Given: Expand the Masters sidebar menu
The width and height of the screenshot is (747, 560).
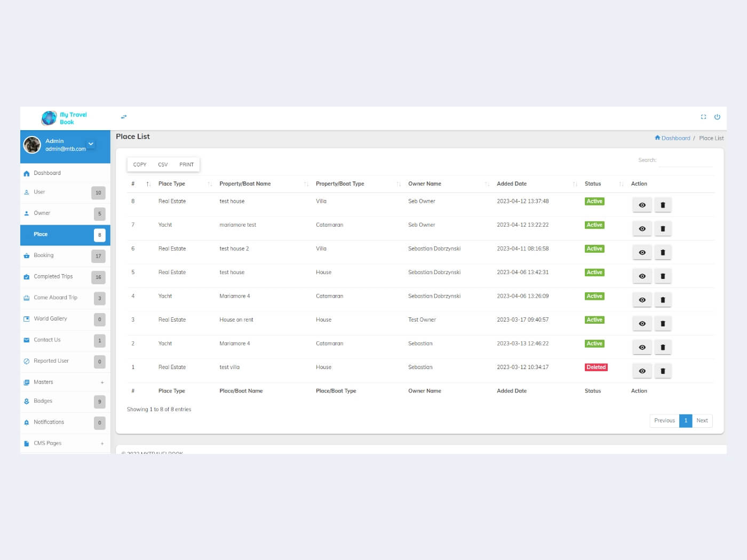Looking at the screenshot, I should [x=102, y=382].
